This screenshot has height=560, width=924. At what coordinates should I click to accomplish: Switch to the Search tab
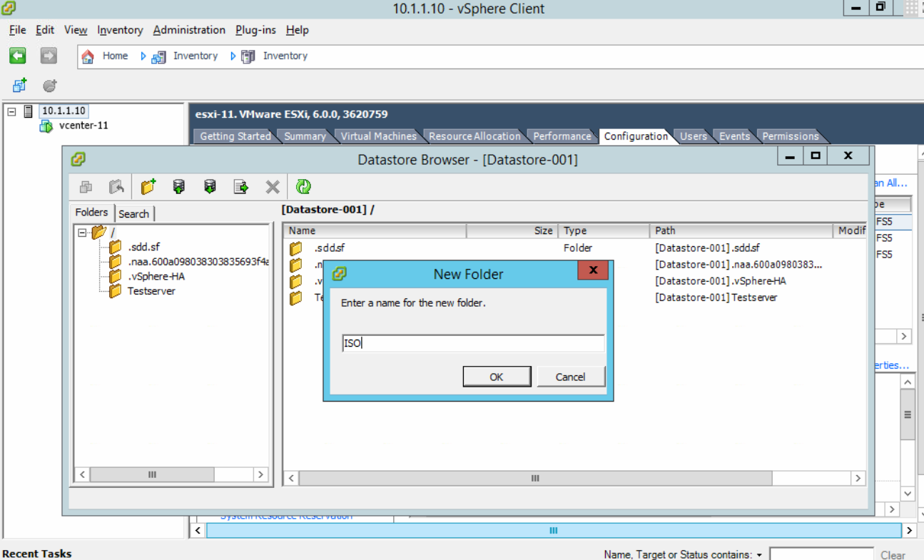(x=133, y=213)
